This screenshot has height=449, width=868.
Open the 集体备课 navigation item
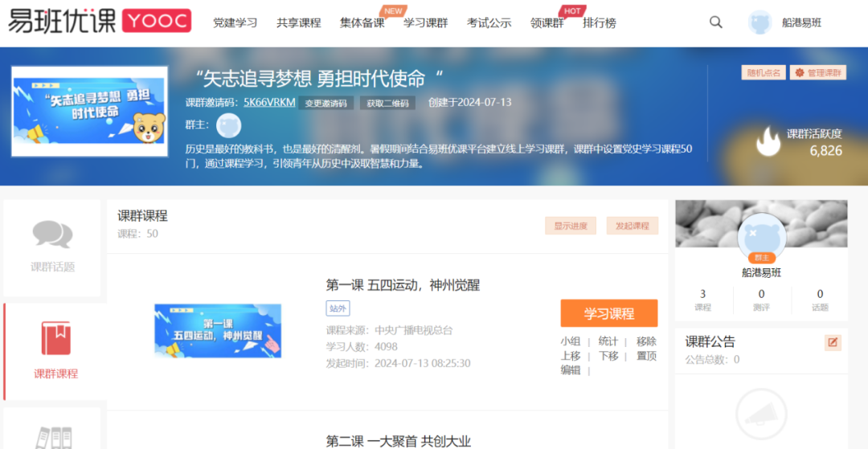pyautogui.click(x=362, y=23)
